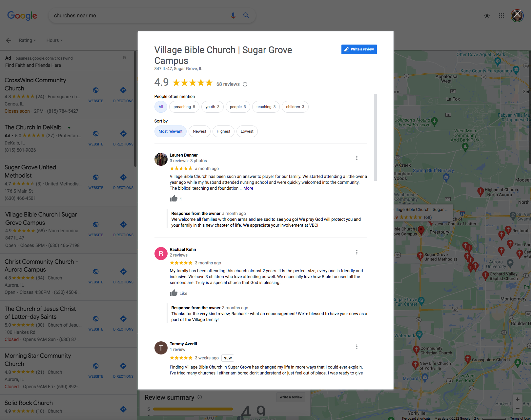This screenshot has height=420, width=531.
Task: Sort reviews by Highest
Action: (223, 131)
